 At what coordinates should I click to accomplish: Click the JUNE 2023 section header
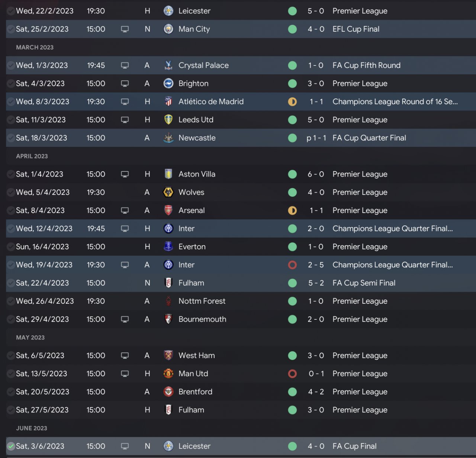(x=32, y=428)
